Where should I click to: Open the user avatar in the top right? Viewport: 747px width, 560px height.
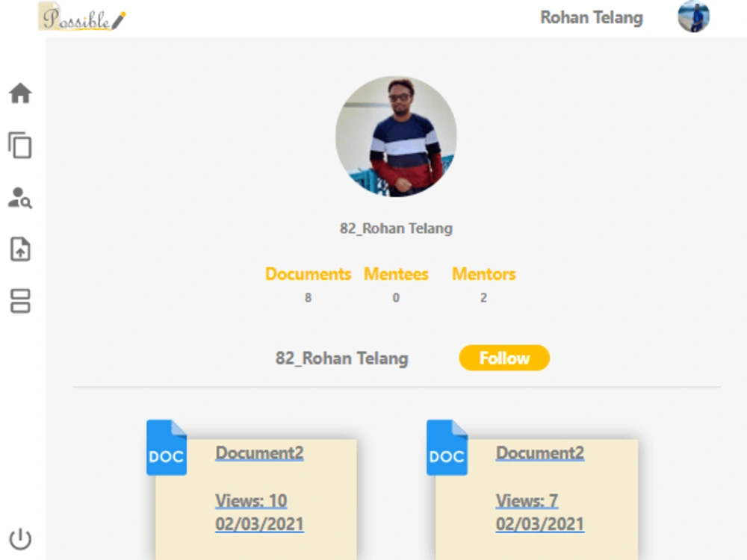[694, 16]
